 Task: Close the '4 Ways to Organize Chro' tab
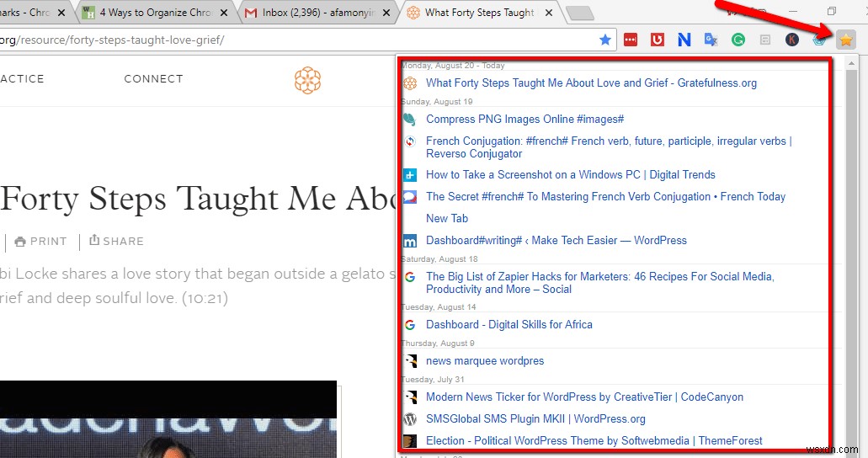[x=224, y=12]
